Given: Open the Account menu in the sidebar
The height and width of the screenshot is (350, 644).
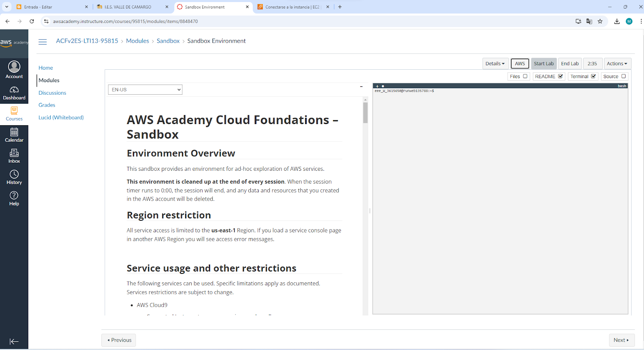Looking at the screenshot, I should click(x=14, y=70).
